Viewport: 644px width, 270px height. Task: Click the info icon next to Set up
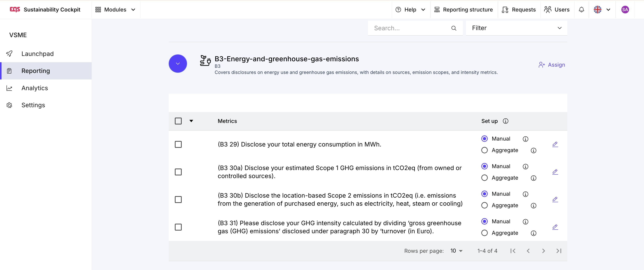(x=505, y=121)
